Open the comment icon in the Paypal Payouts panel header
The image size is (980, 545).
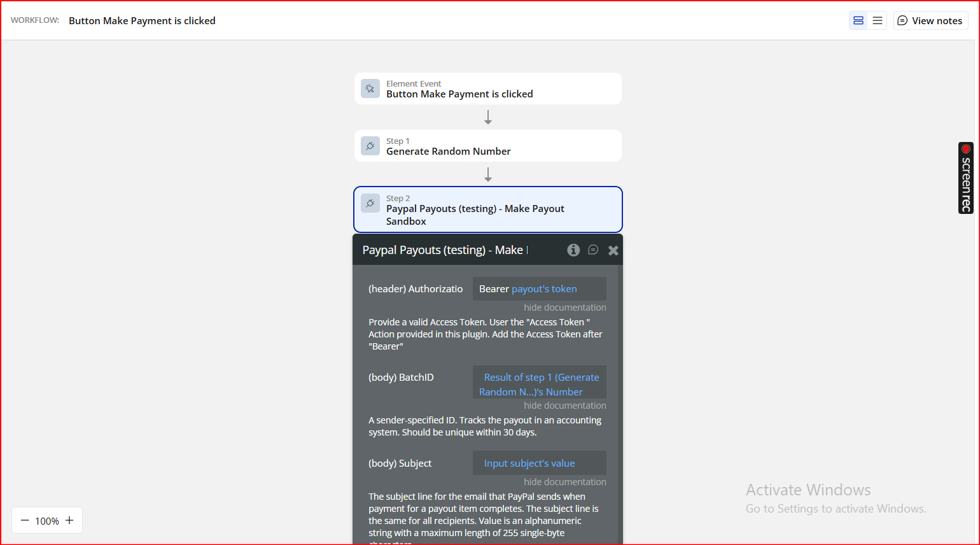[x=593, y=250]
